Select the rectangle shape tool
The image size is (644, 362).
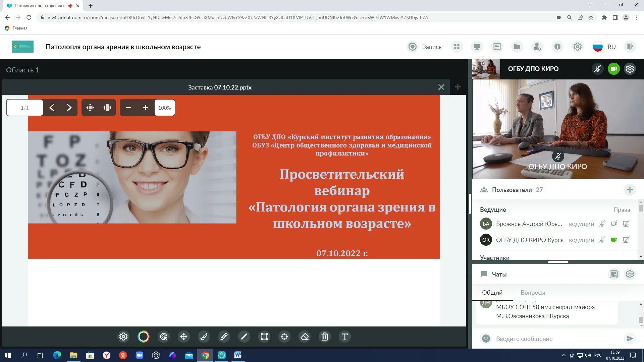click(264, 337)
